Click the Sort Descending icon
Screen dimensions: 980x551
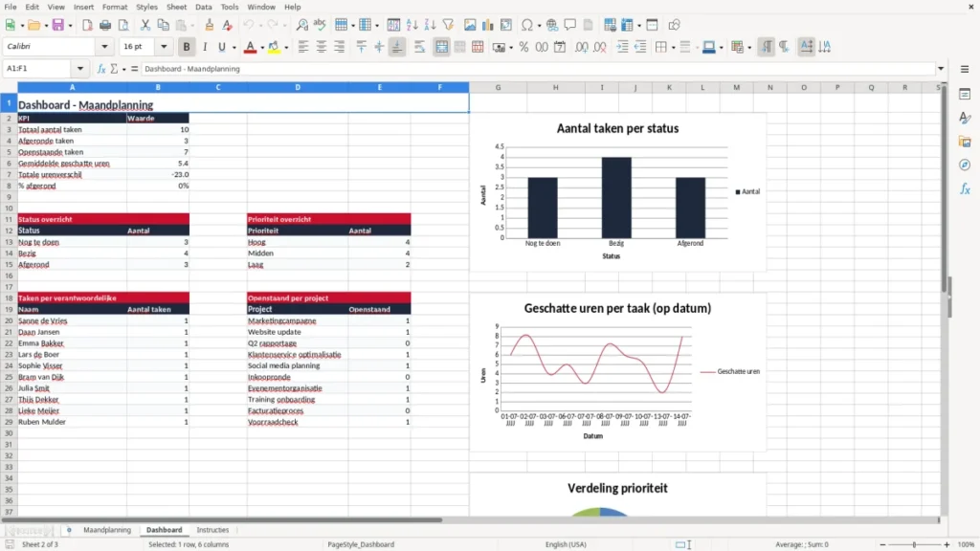pos(430,25)
